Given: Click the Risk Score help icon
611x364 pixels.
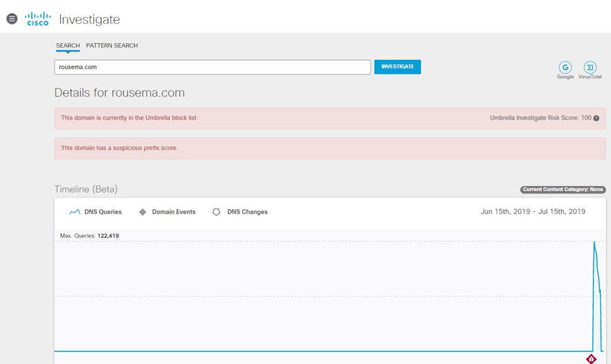Looking at the screenshot, I should pos(596,118).
